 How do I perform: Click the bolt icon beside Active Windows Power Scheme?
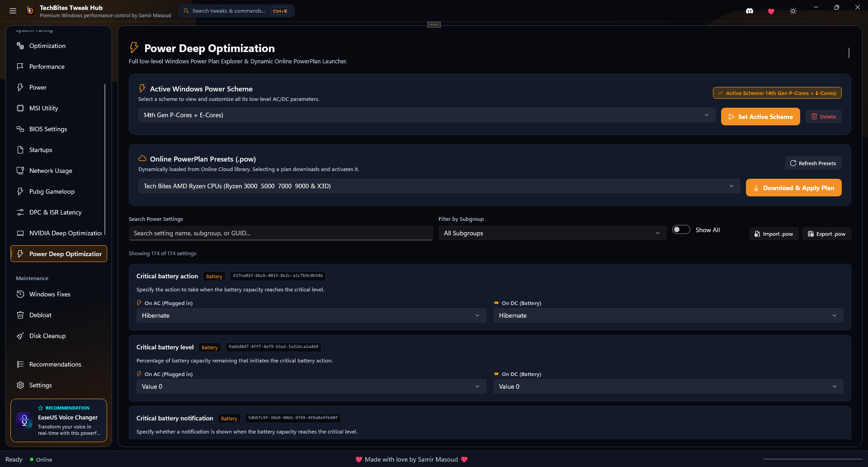142,88
